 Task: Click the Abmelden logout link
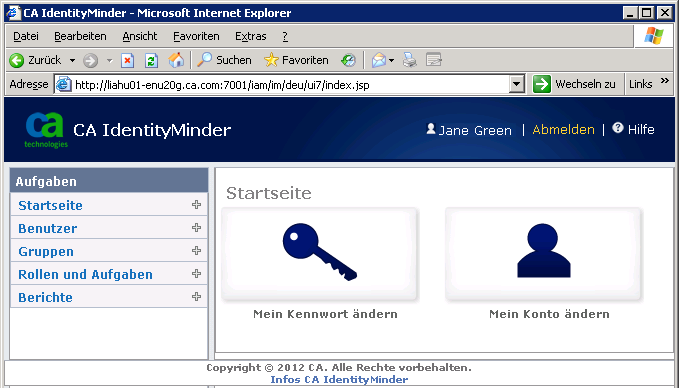pos(563,130)
